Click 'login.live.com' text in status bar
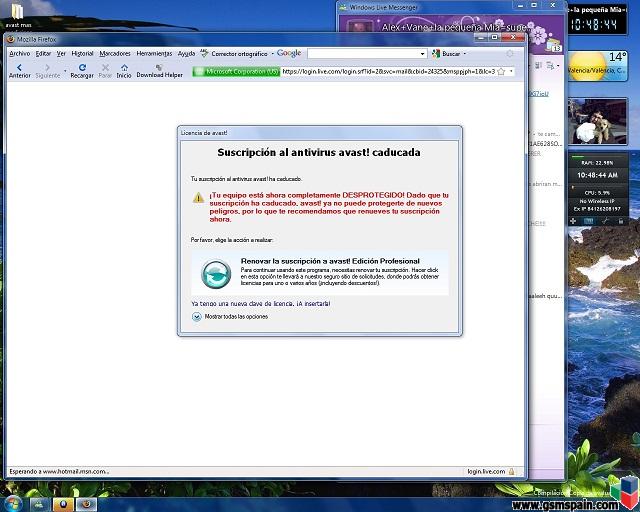Viewport: 640px width, 512px height. pos(486,472)
